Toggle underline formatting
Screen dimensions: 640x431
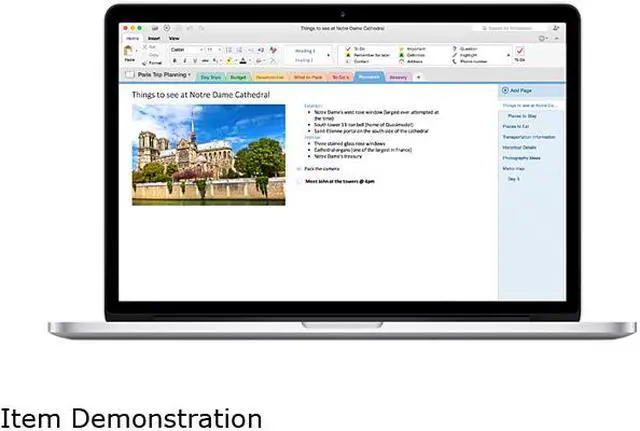click(195, 61)
